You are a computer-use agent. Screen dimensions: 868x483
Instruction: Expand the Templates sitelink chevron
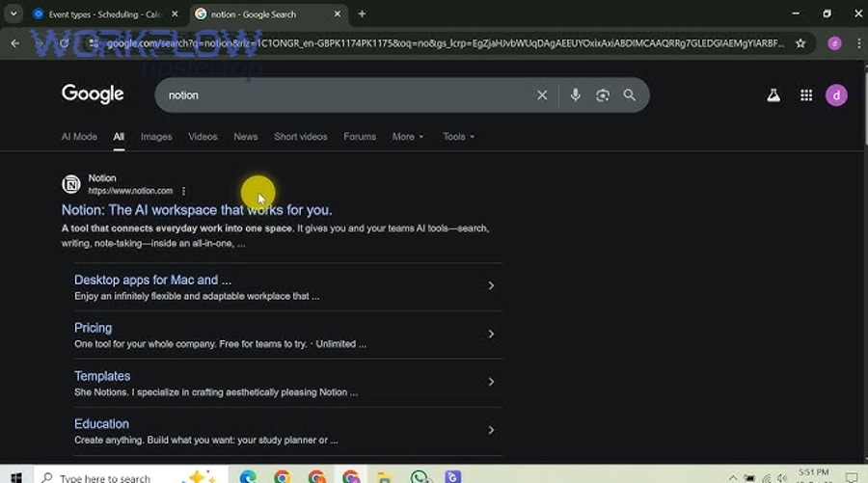coord(491,382)
